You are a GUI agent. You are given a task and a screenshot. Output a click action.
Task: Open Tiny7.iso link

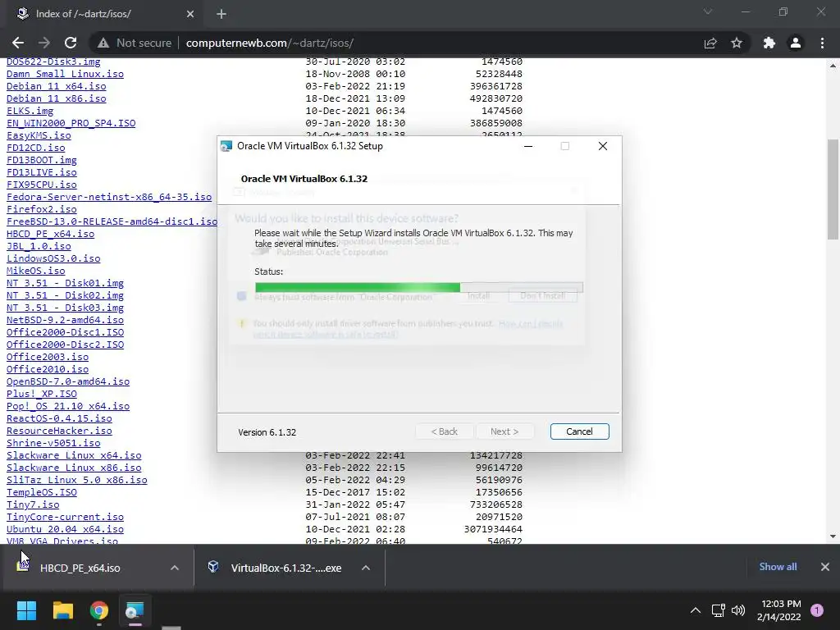33,505
